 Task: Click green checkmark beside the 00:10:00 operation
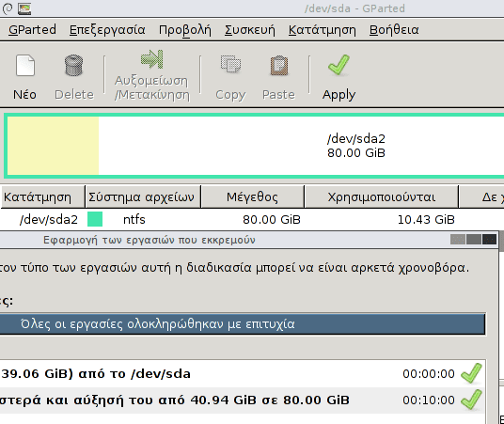pos(471,400)
